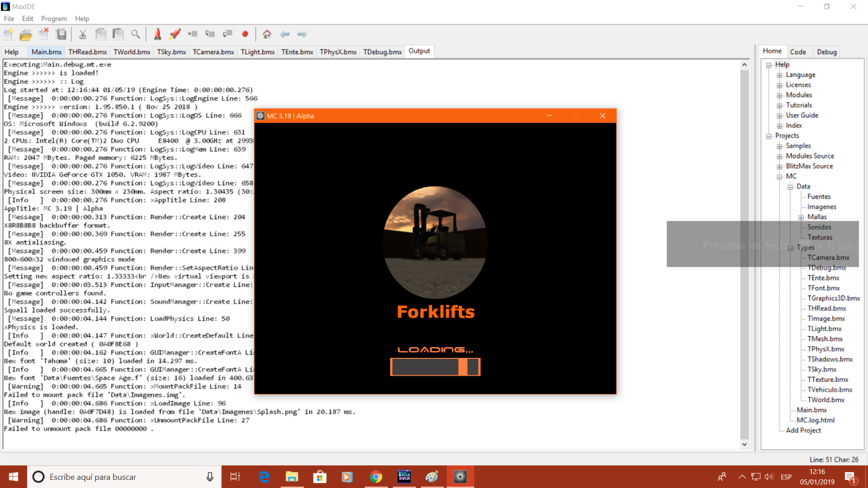Collapse the Data folder node

click(790, 187)
